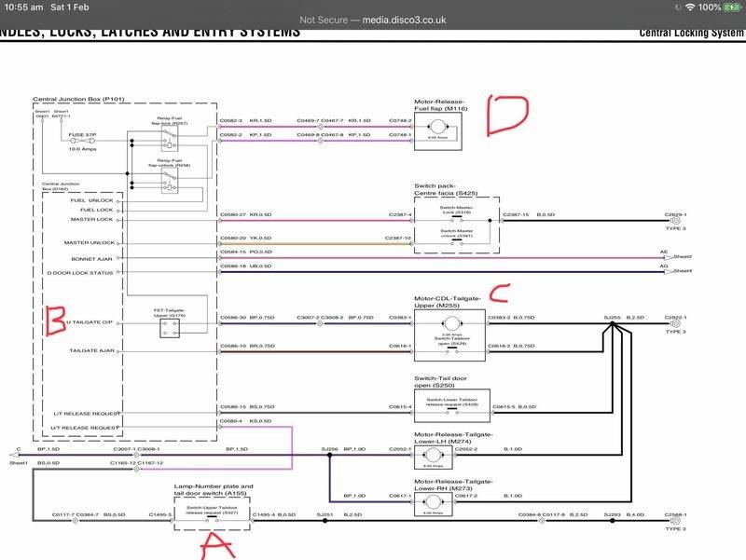Viewport: 746px width, 560px height.
Task: Click the C0580-4 KS,0.5D connector label
Action: [x=245, y=421]
